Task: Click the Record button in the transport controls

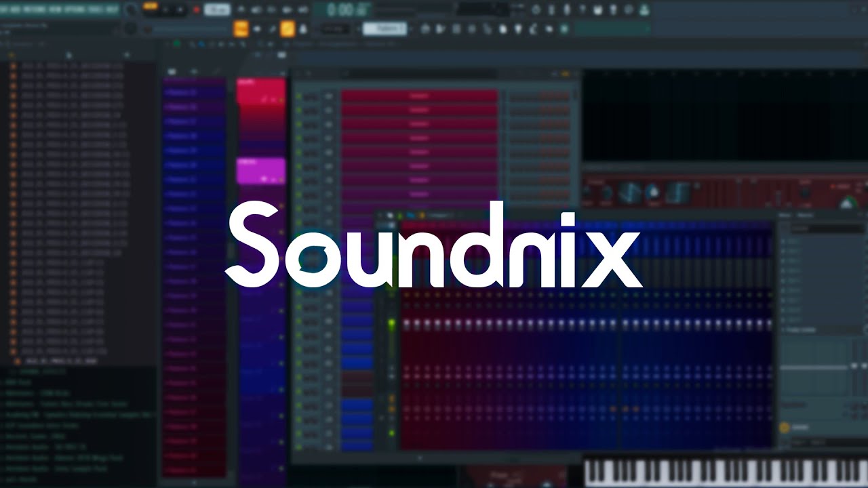Action: [197, 8]
